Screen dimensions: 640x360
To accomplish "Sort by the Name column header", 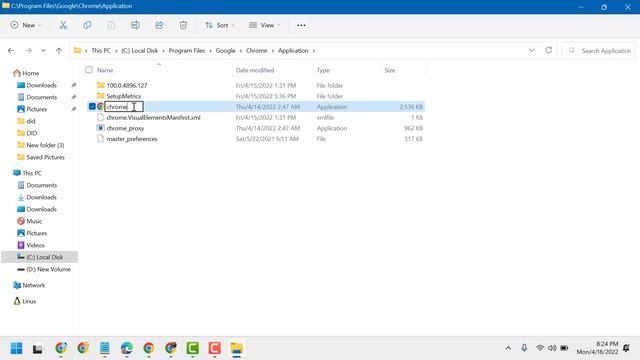I will click(x=105, y=70).
